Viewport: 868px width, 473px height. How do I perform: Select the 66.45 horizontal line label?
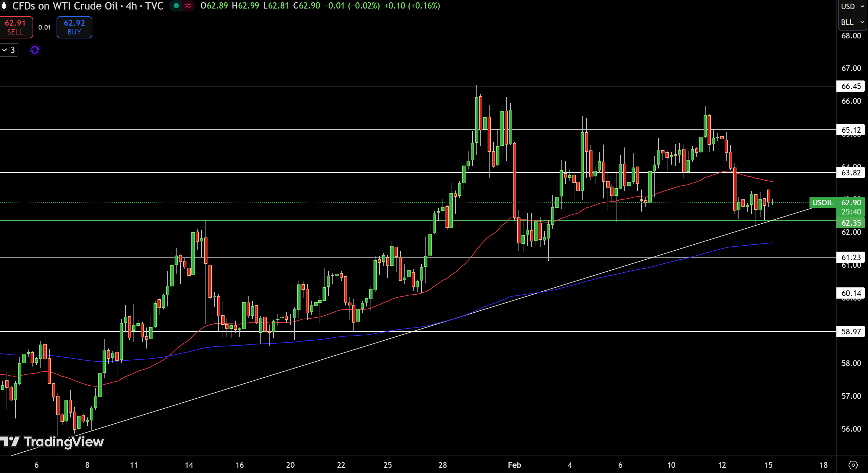coord(851,86)
